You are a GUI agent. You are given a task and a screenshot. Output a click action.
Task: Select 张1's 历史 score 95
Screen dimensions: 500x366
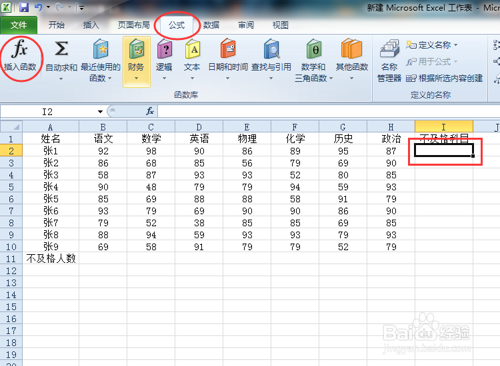(x=343, y=151)
